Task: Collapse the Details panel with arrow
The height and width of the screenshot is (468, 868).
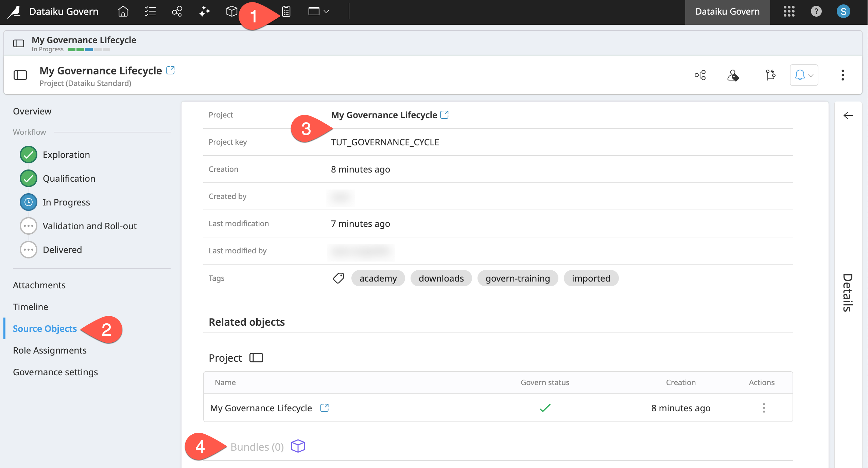Action: click(x=848, y=115)
